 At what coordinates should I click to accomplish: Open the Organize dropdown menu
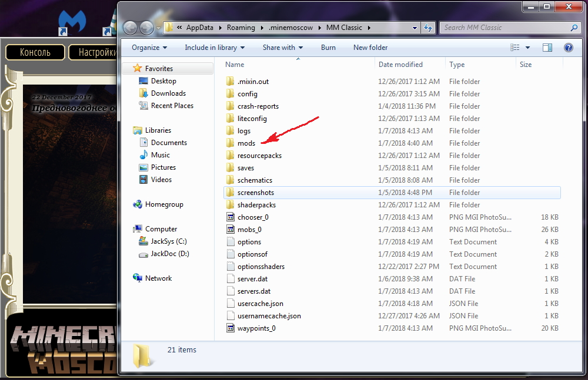tap(149, 48)
